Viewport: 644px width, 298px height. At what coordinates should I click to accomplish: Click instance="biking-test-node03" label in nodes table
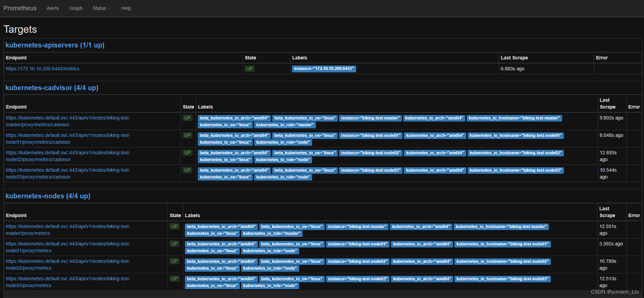358,279
